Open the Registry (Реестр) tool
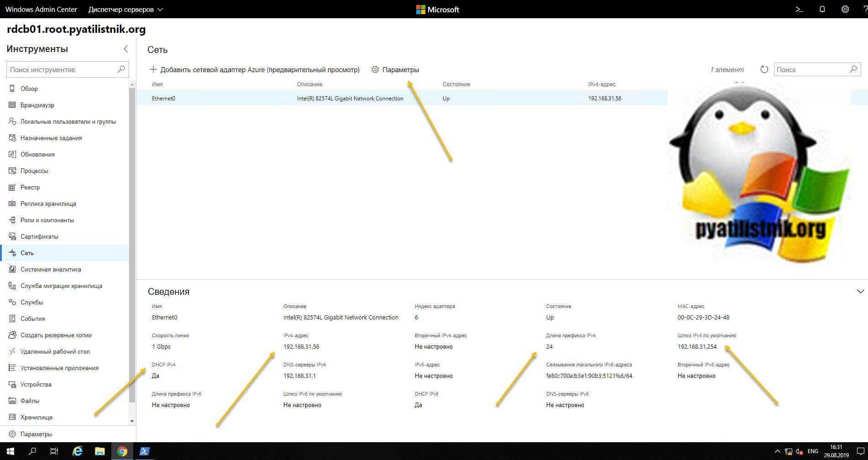This screenshot has width=868, height=460. click(30, 187)
